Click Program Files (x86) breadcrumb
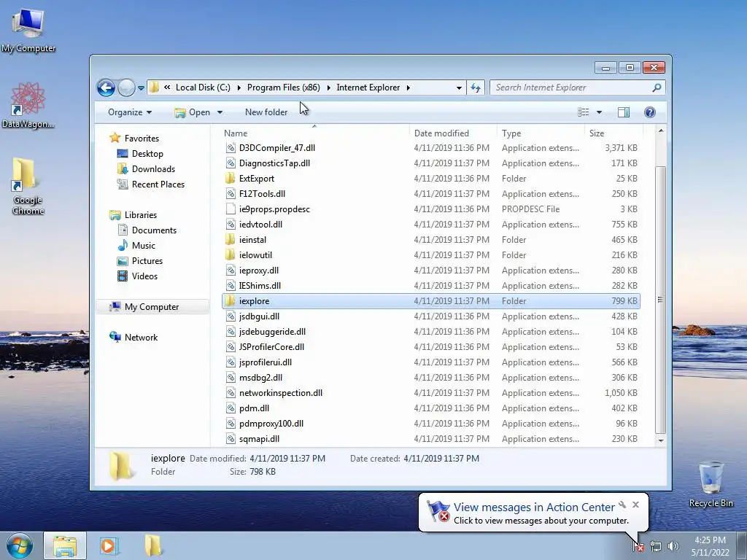 tap(284, 87)
